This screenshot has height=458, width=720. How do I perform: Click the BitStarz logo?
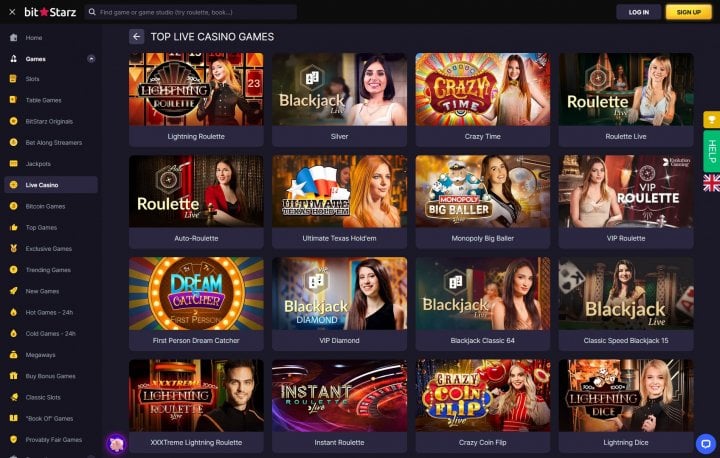tap(50, 12)
